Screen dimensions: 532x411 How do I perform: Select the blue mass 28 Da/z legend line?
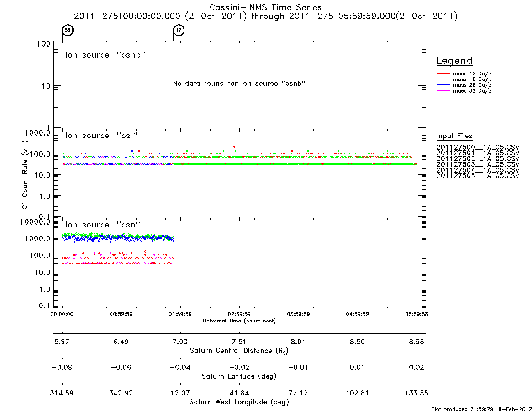443,85
